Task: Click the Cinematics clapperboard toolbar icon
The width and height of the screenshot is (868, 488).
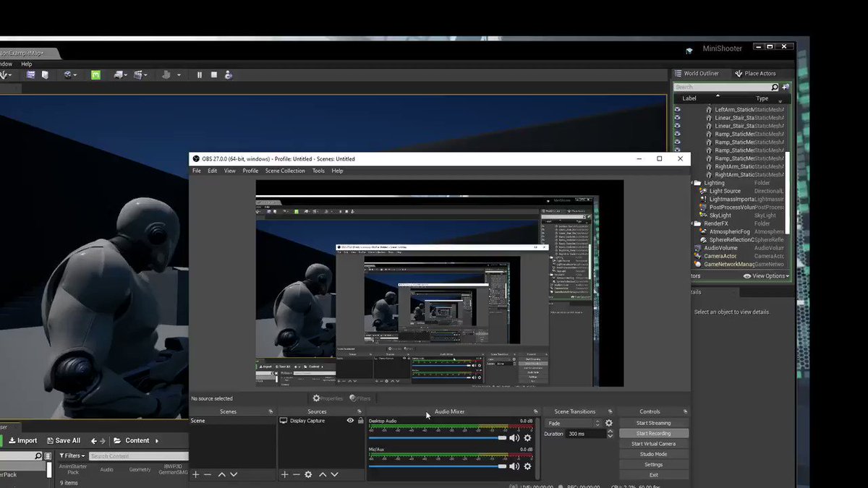Action: pos(138,74)
